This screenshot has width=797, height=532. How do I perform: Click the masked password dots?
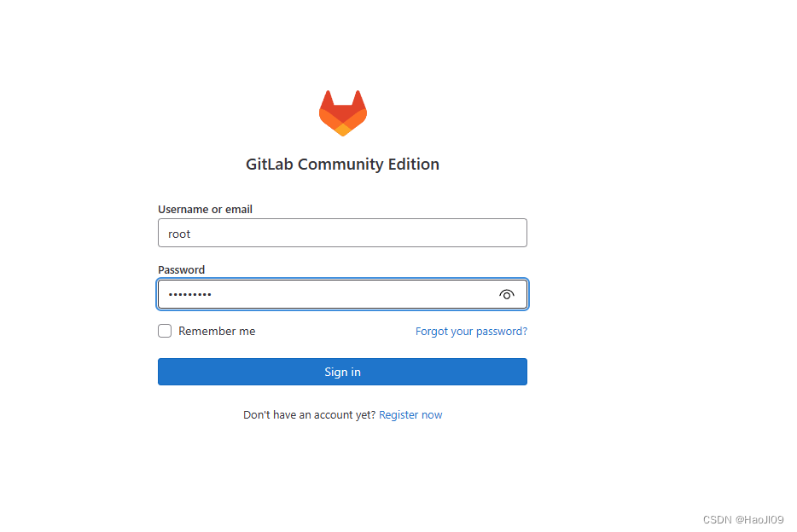tap(189, 294)
